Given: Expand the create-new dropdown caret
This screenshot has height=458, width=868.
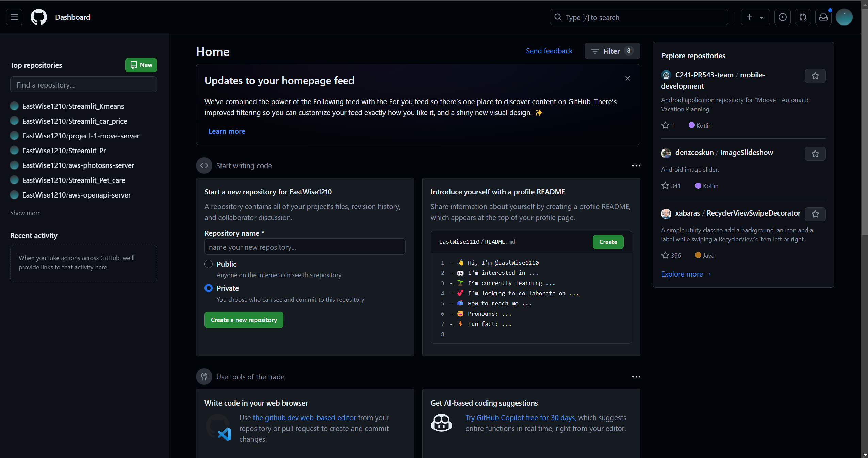Looking at the screenshot, I should (762, 17).
